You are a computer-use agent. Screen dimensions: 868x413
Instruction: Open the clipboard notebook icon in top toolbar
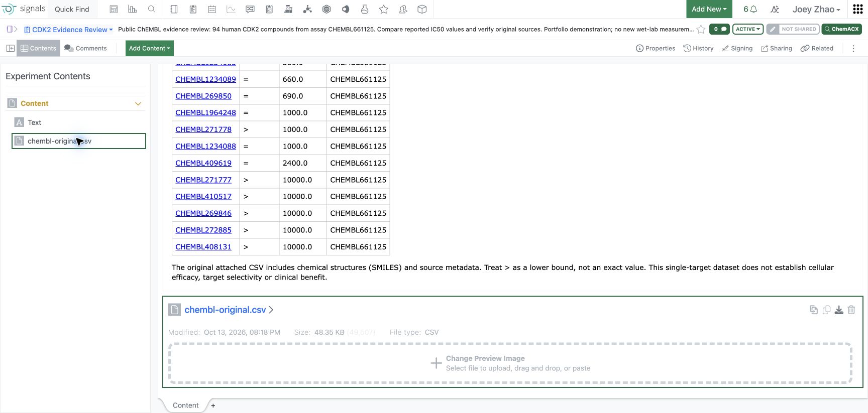[193, 9]
